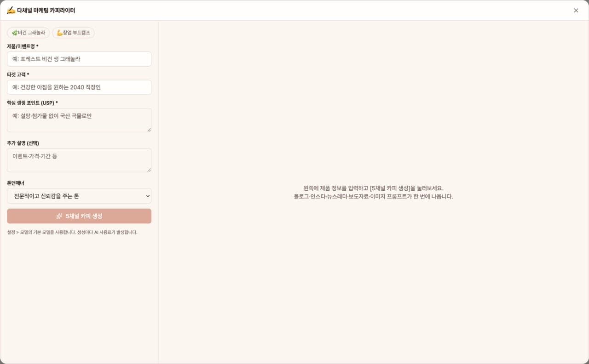Click the 타겟 고객 label
Image resolution: width=589 pixels, height=364 pixels.
[x=18, y=74]
